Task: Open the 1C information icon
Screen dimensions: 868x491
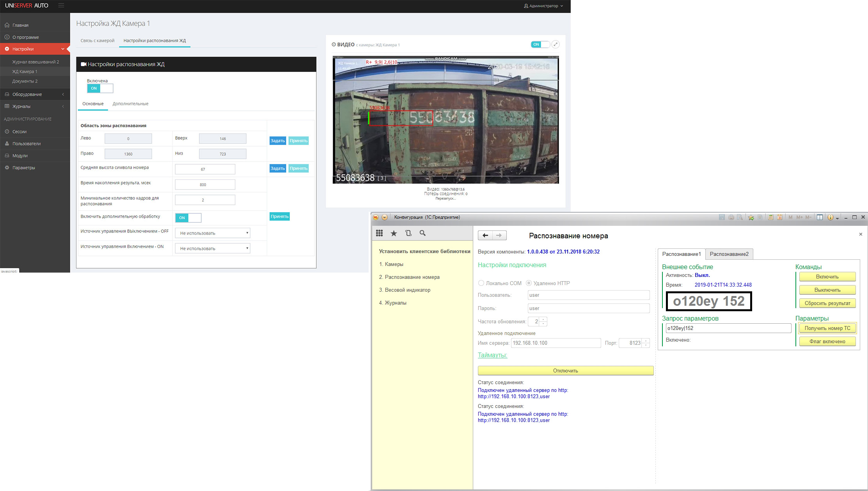Action: (830, 217)
